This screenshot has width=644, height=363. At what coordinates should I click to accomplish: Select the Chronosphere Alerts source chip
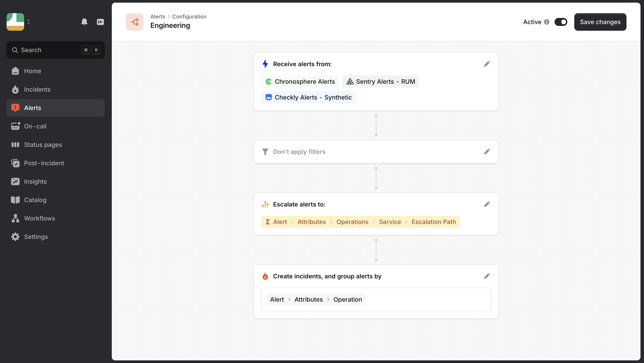[300, 82]
